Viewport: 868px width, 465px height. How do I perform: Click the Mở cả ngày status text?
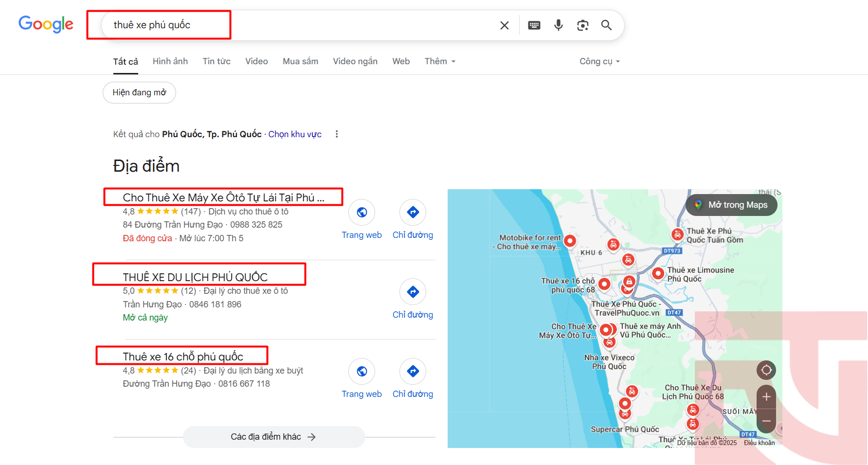[x=145, y=318]
